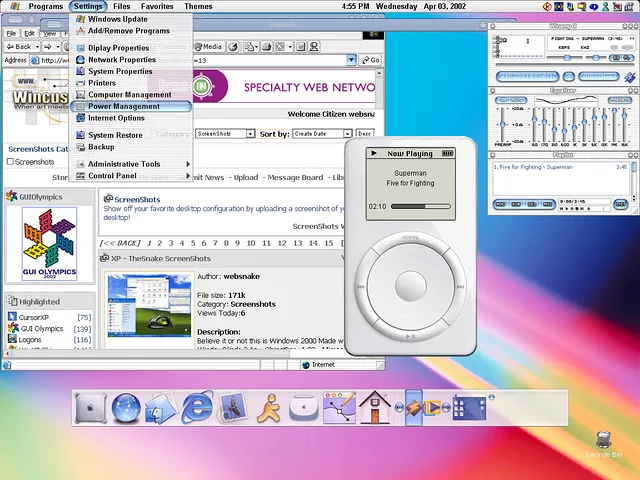The image size is (640, 480).
Task: Launch AOL Instant Messenger from dock
Action: pyautogui.click(x=269, y=408)
